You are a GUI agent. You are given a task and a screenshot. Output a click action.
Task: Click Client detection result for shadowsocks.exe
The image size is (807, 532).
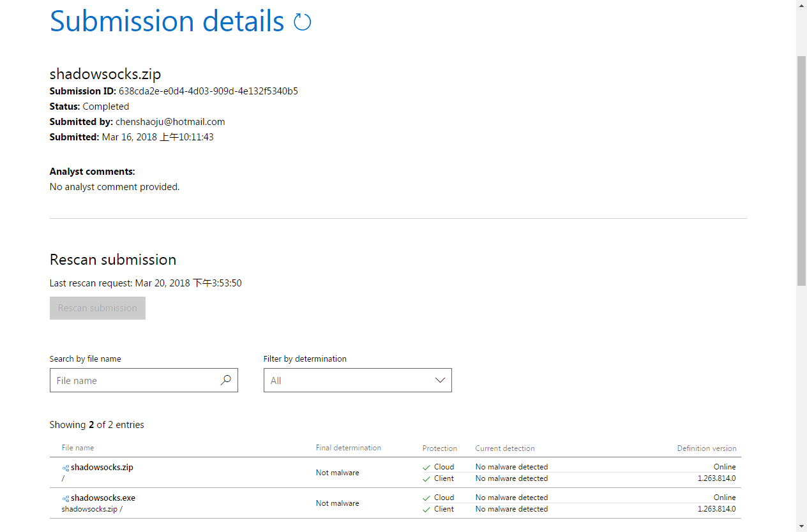coord(511,509)
